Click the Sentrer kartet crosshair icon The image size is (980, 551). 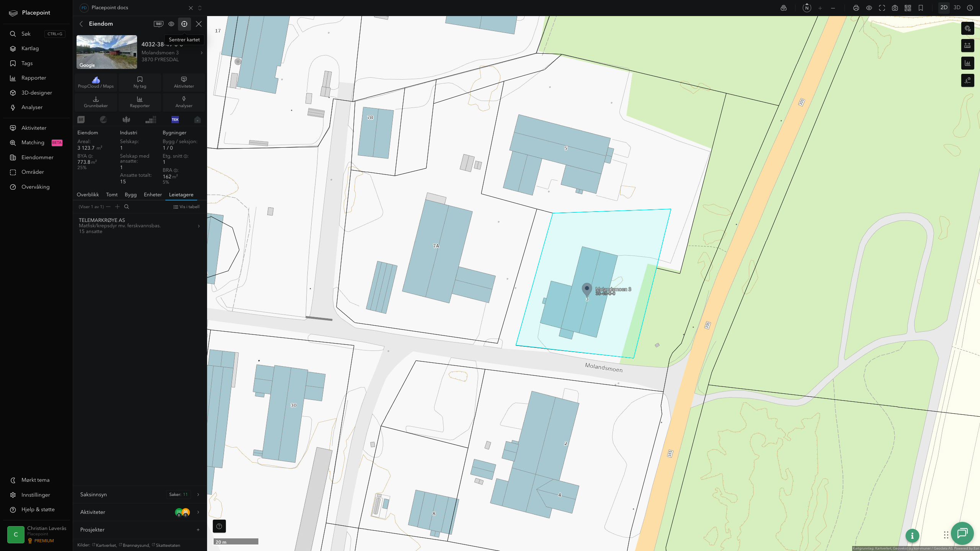(x=184, y=24)
